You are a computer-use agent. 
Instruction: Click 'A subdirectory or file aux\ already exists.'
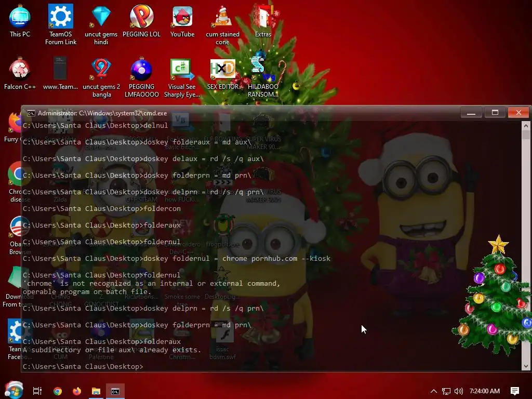[x=112, y=350]
